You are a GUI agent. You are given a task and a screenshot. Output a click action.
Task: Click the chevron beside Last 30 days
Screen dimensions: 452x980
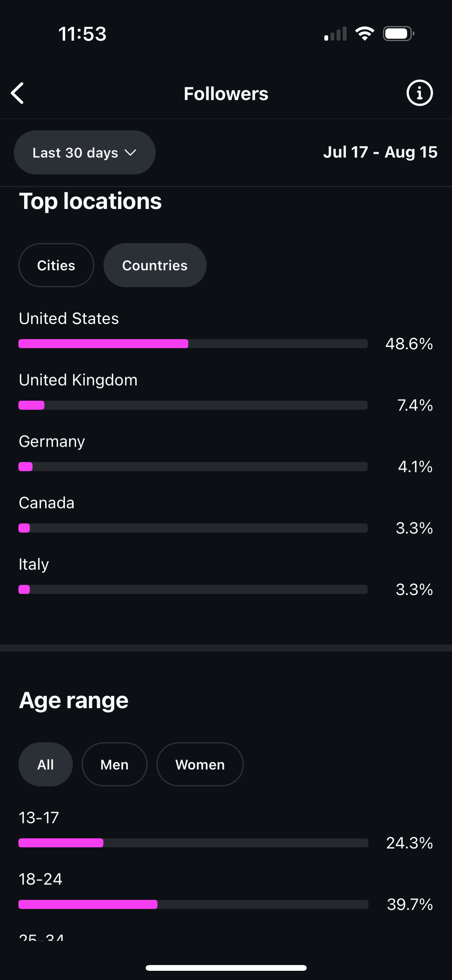(x=131, y=153)
